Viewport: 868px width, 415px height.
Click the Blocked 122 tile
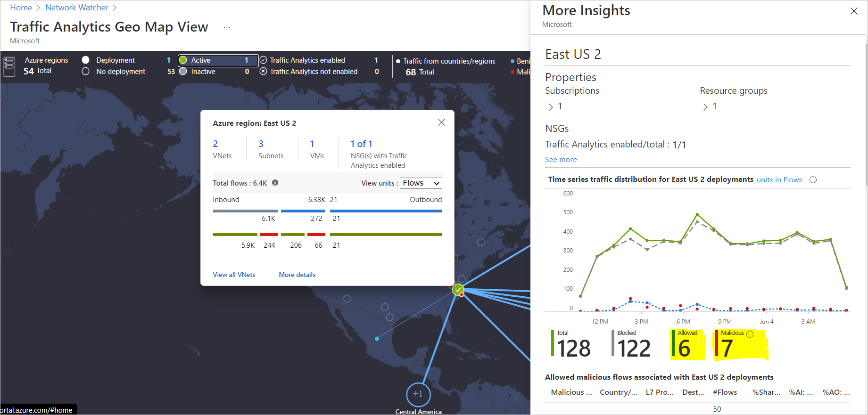[x=631, y=344]
